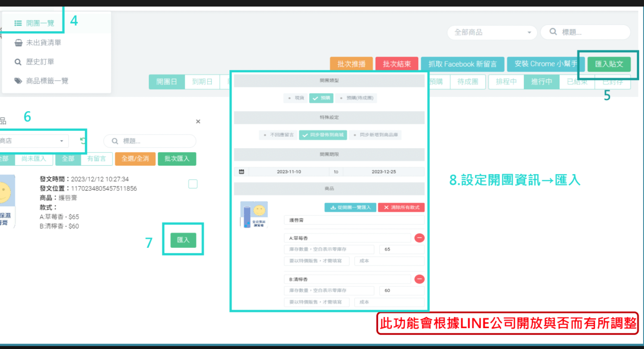Image resolution: width=644 pixels, height=349 pixels.
Task: Click the 護唇膏 post thumbnail in import list
Action: point(7,201)
